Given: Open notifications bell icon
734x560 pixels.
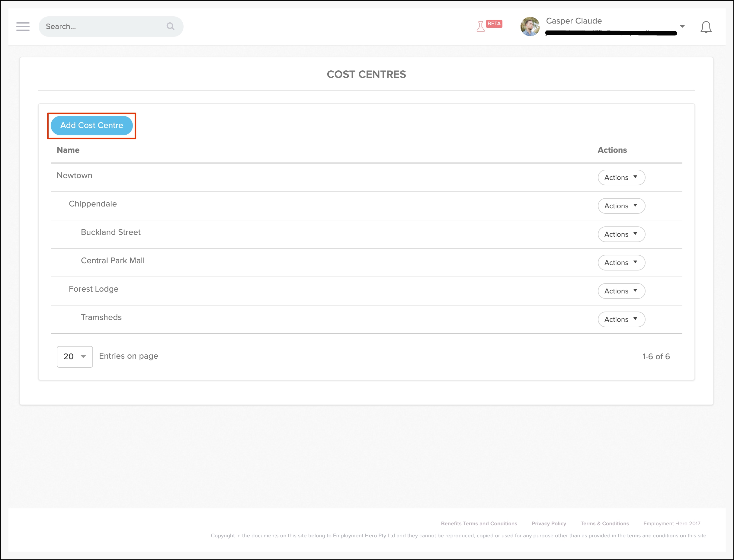Looking at the screenshot, I should pos(706,27).
